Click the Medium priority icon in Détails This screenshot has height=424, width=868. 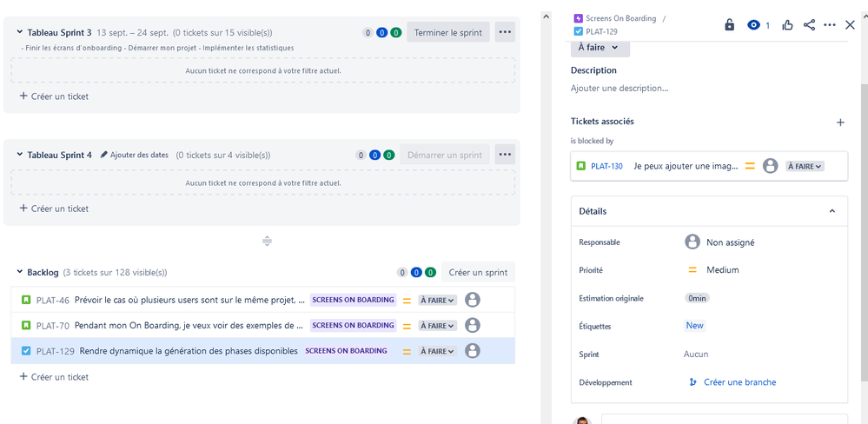point(692,270)
